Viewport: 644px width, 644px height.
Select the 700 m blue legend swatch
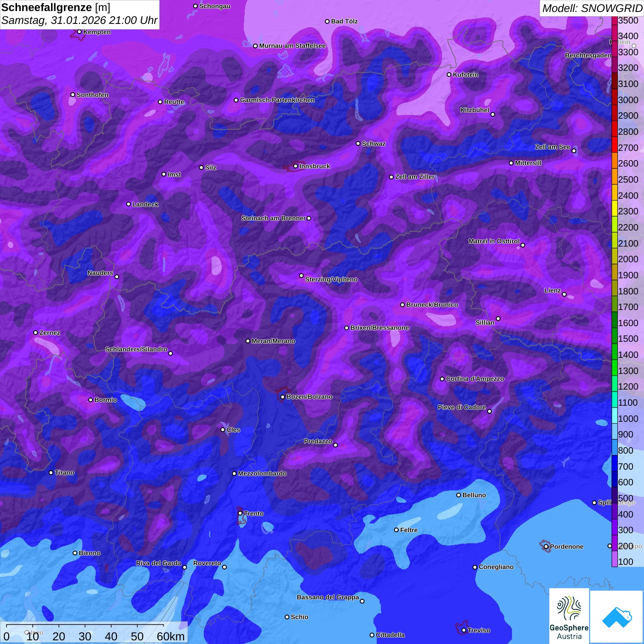click(614, 463)
